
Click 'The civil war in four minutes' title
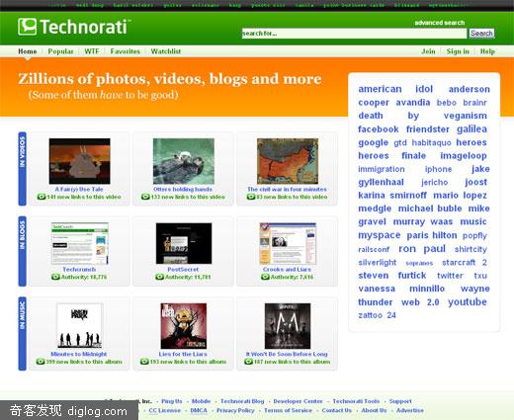point(287,189)
